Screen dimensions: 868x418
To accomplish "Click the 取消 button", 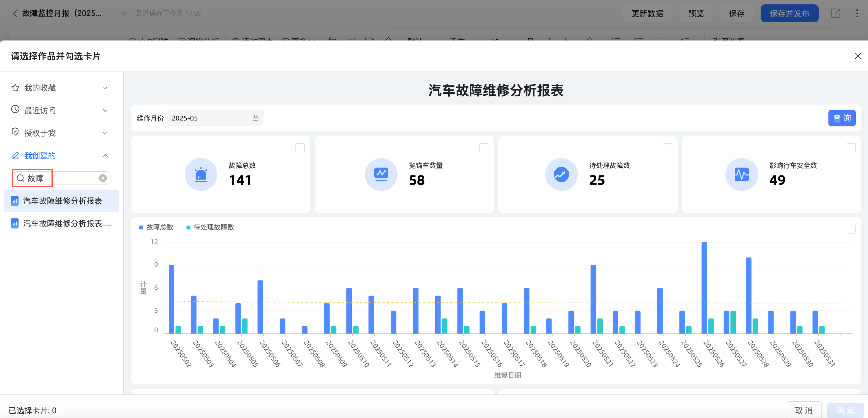I will 803,410.
